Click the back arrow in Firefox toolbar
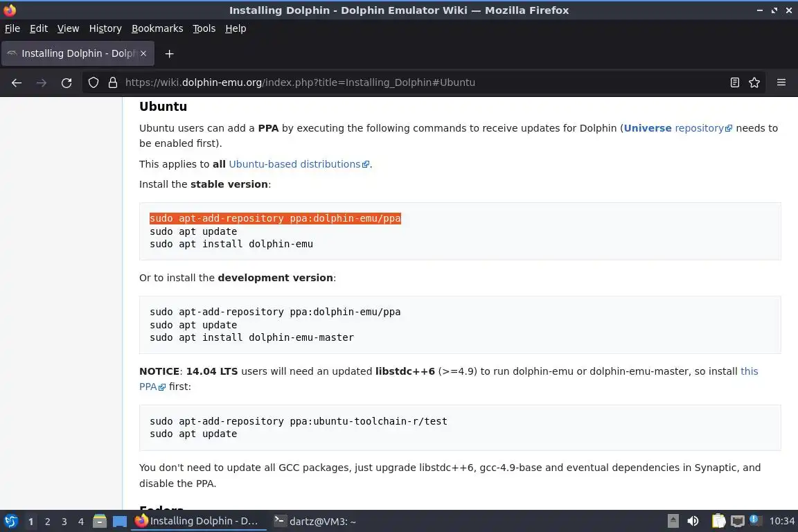Viewport: 798px width, 532px height. (17, 82)
